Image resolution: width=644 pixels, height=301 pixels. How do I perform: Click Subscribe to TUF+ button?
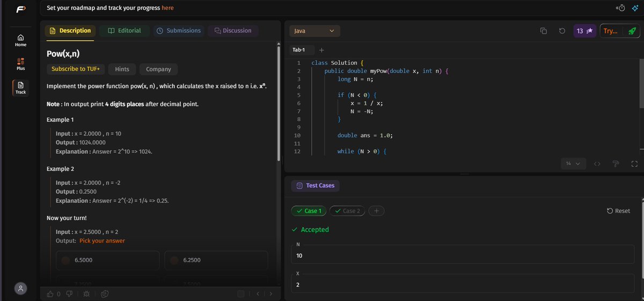pyautogui.click(x=76, y=69)
